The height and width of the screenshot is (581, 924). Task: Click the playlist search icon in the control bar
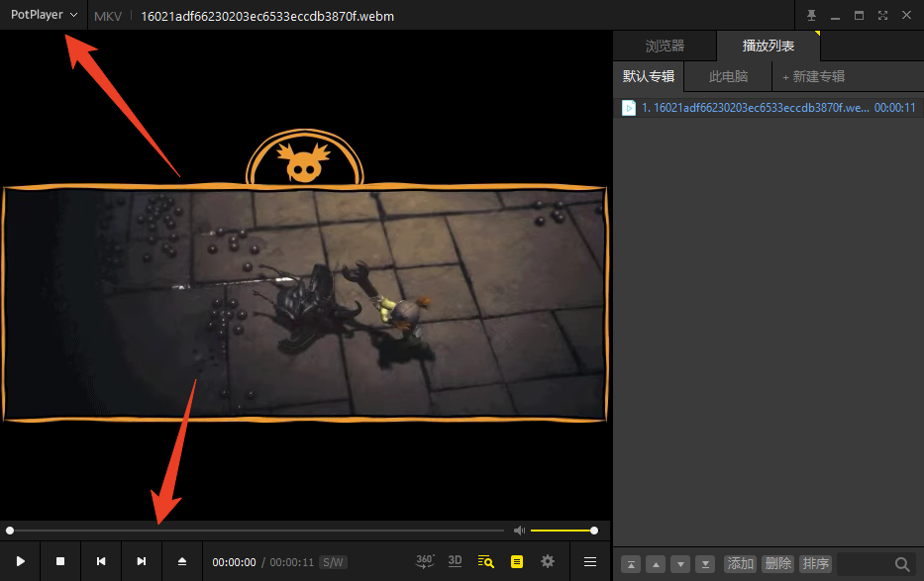[x=485, y=561]
